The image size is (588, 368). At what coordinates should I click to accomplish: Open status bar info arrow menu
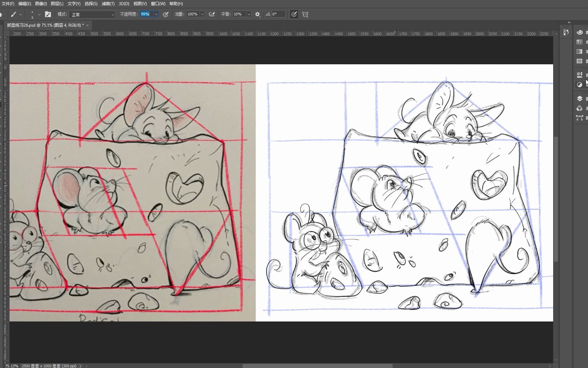[x=80, y=366]
